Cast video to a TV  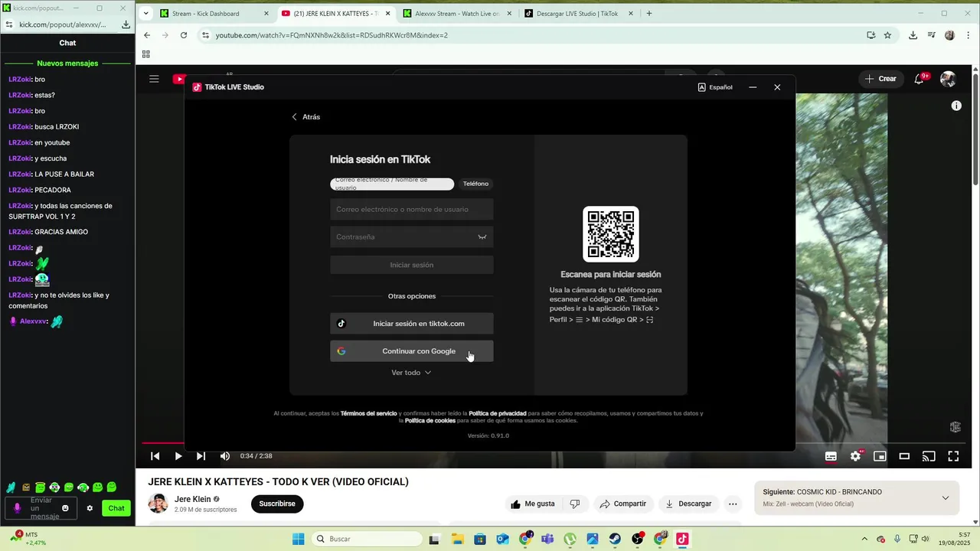[x=929, y=456]
